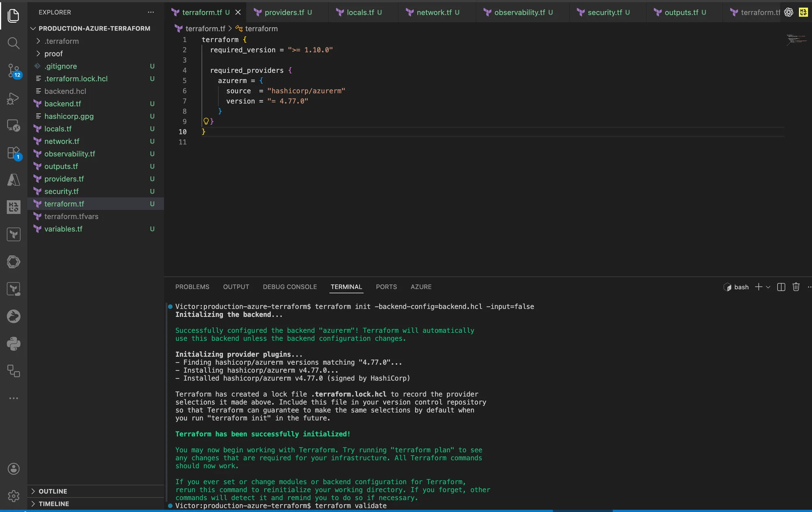
Task: Click terraform.tf in the breadcrumb path
Action: (x=200, y=29)
